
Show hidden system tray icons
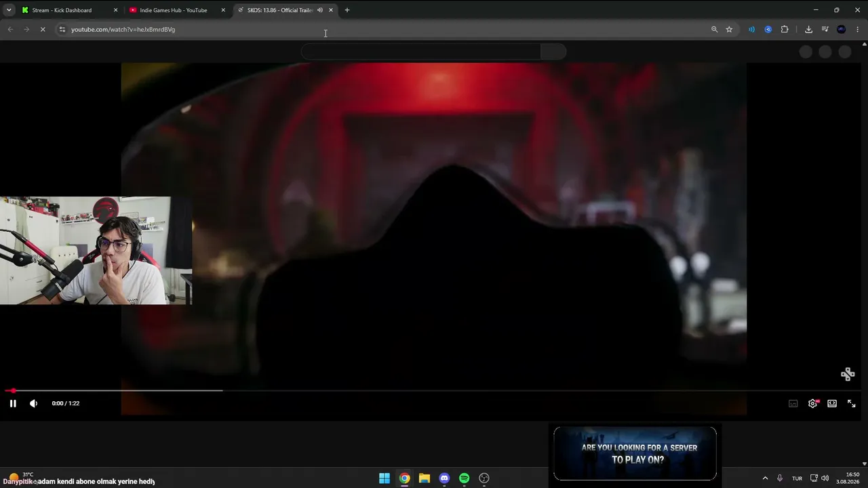pyautogui.click(x=765, y=479)
